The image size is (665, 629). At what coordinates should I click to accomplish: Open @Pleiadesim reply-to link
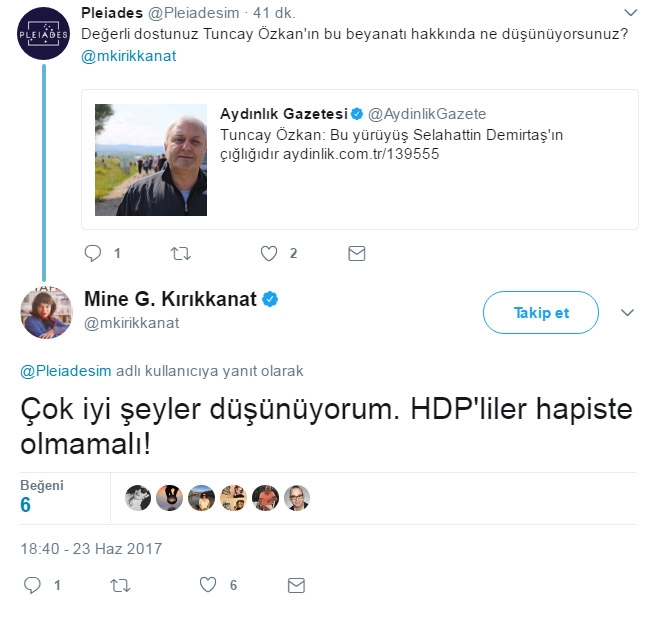pos(66,371)
